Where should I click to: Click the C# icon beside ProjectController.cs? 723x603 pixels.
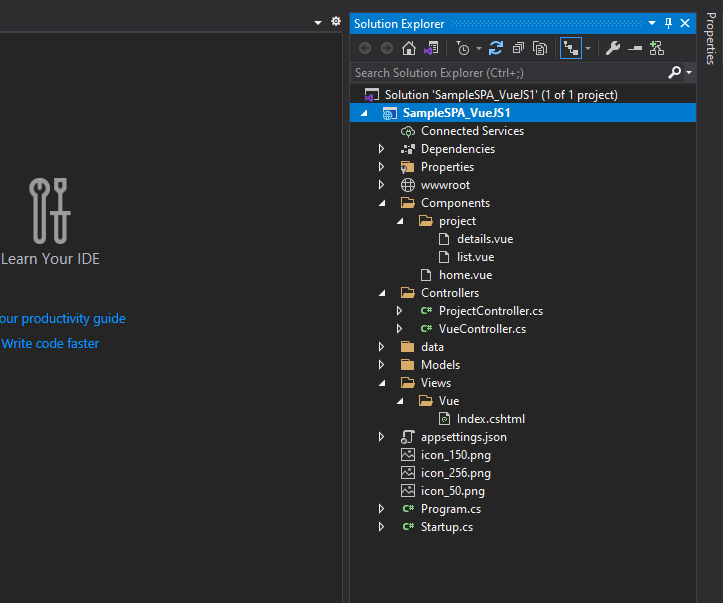click(426, 311)
